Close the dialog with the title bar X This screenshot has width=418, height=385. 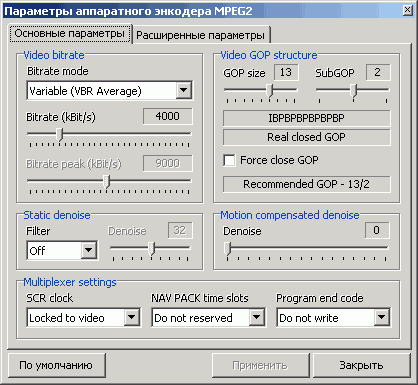point(408,11)
